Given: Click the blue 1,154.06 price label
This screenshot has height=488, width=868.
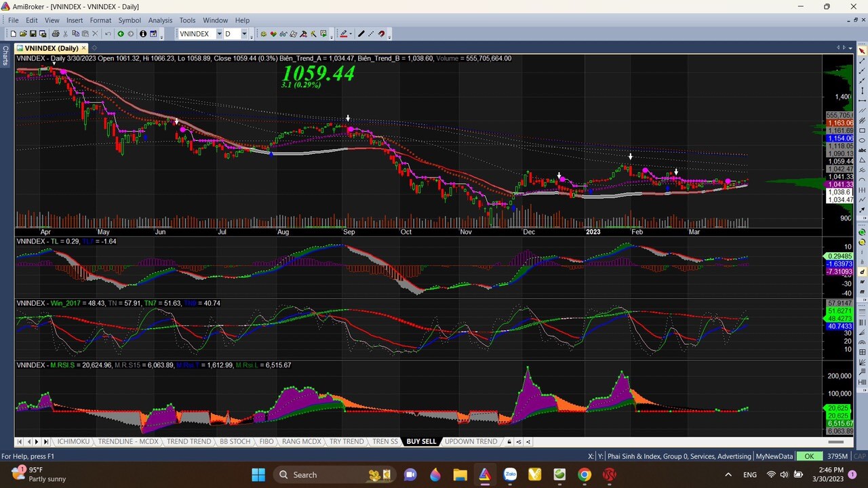Looking at the screenshot, I should click(x=840, y=138).
